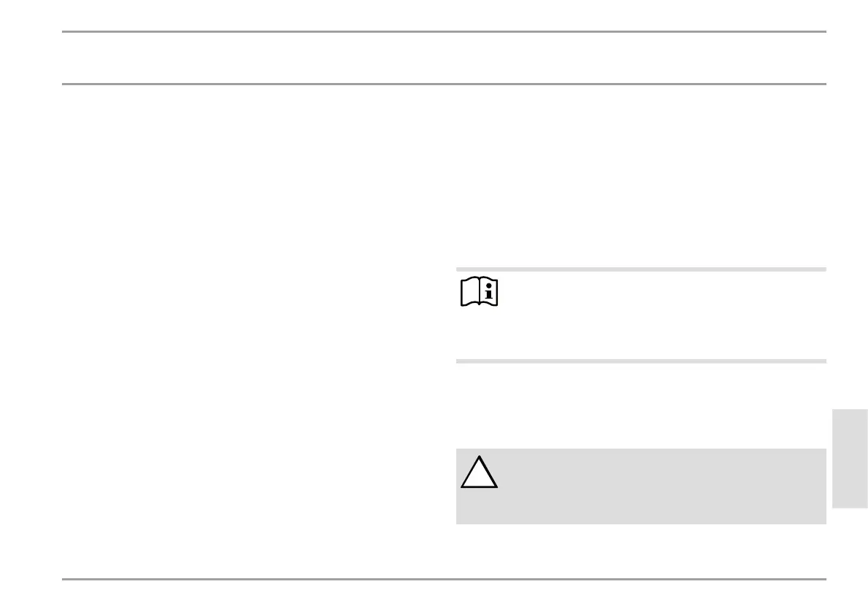
Task: Click the white space below the gray warning box
Action: 641,551
